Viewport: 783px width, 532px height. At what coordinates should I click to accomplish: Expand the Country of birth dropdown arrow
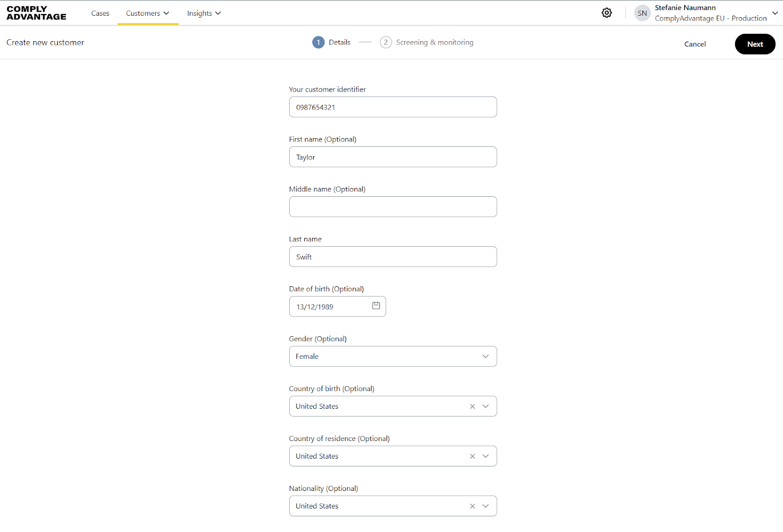[x=485, y=406]
